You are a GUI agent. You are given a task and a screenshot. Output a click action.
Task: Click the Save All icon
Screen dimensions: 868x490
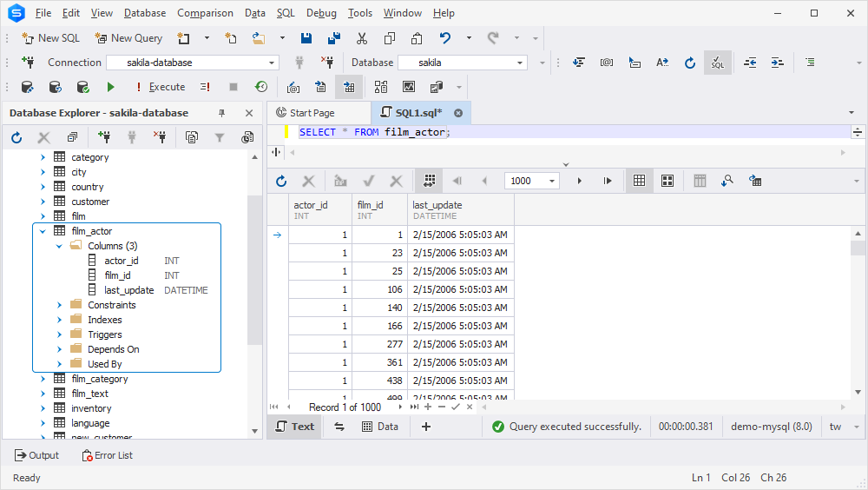[334, 38]
